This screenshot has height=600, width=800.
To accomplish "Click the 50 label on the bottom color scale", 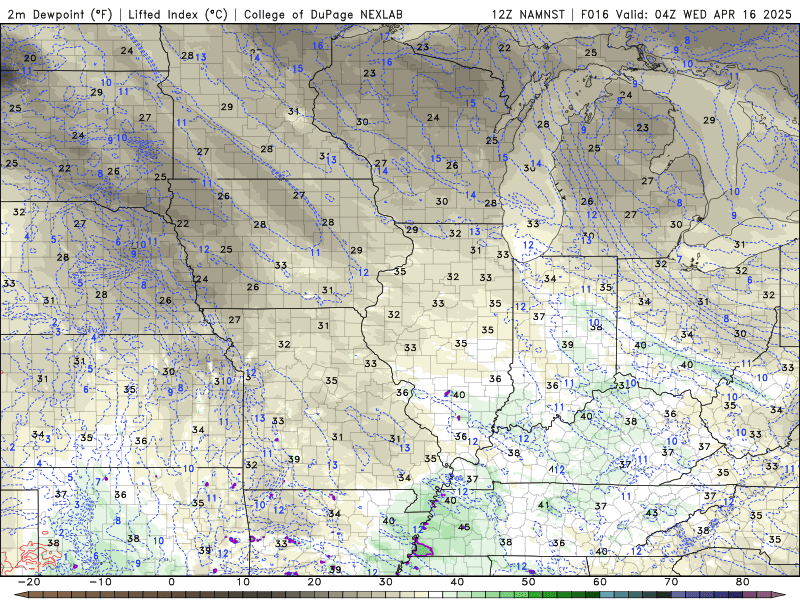I will (x=529, y=582).
